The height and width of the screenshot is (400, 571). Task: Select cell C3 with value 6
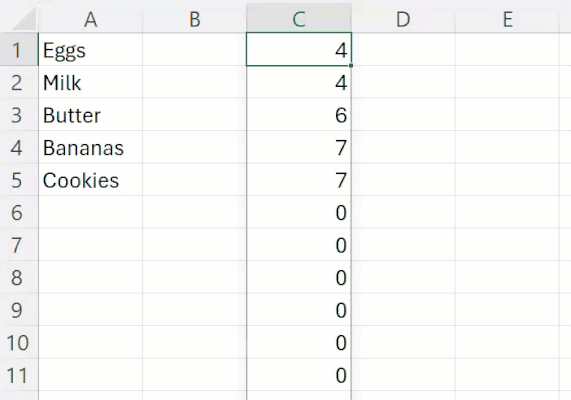point(299,115)
